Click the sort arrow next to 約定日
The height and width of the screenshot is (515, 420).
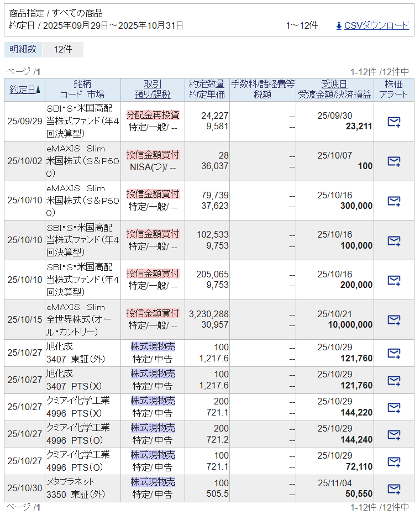[38, 90]
